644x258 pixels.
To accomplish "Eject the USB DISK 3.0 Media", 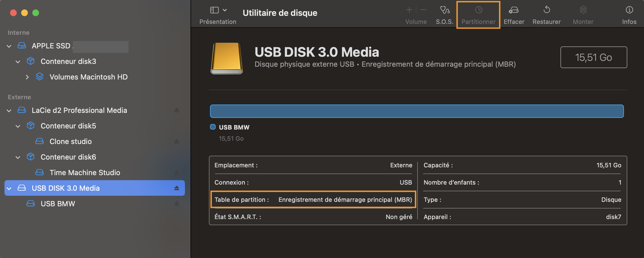I will point(177,188).
